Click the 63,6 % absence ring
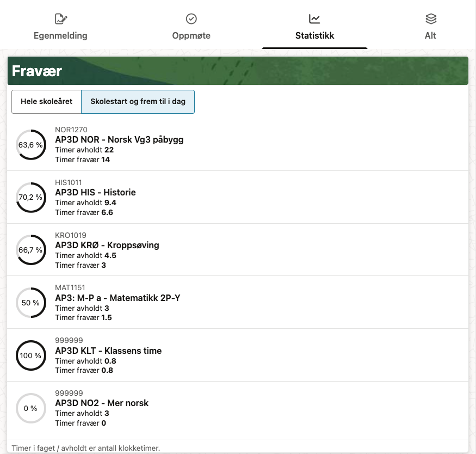The width and height of the screenshot is (476, 454). [31, 145]
